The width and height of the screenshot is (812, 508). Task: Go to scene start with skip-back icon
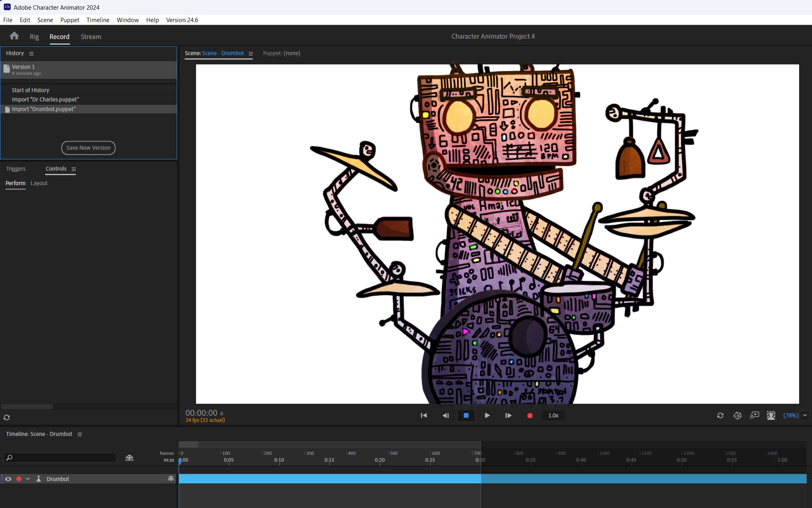[x=424, y=415]
